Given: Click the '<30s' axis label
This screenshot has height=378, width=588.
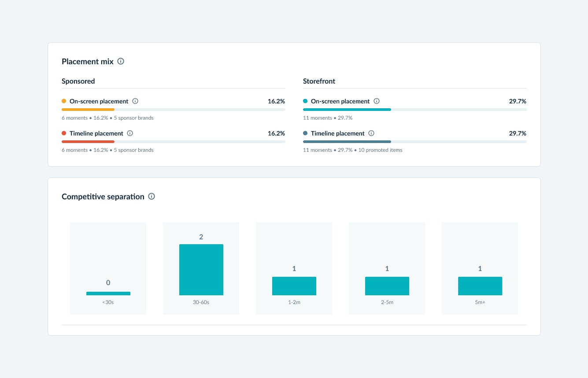Looking at the screenshot, I should pyautogui.click(x=108, y=303).
